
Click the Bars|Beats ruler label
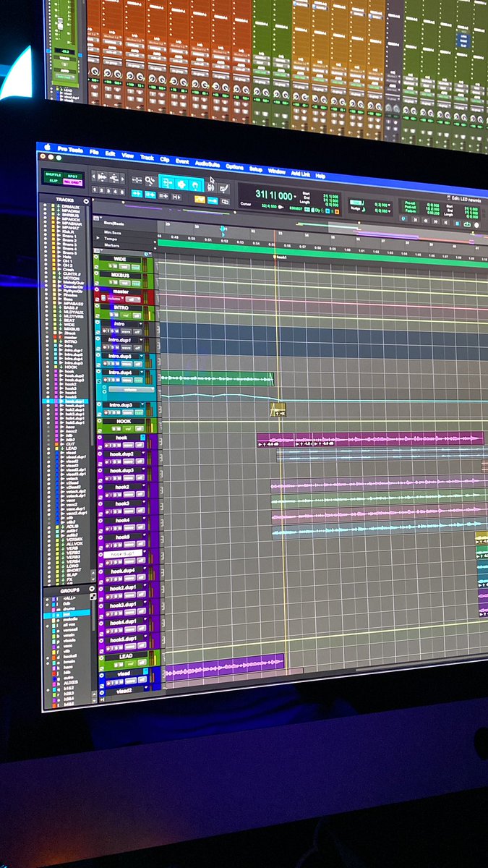pyautogui.click(x=114, y=224)
